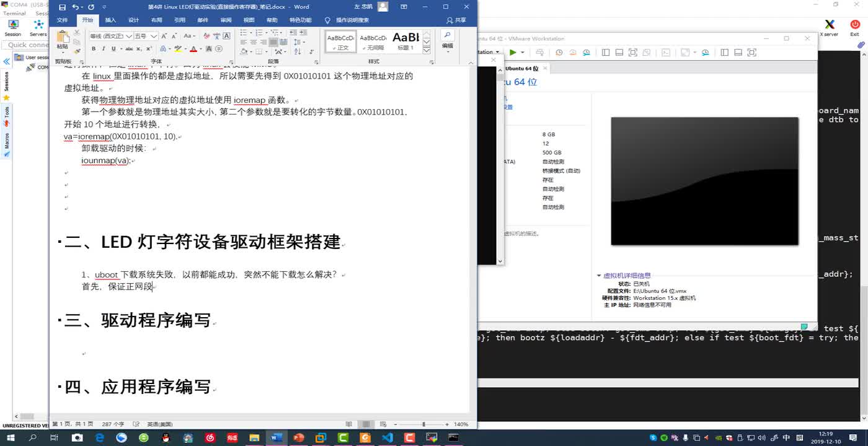Screen dimensions: 868x446
Task: Click the Paste clipboard icon in the ribbon
Action: pyautogui.click(x=63, y=38)
